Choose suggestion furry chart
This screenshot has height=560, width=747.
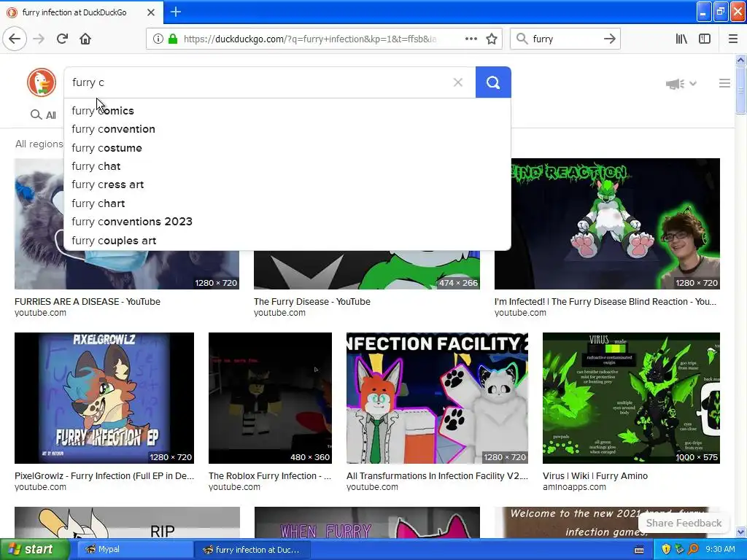click(x=287, y=203)
